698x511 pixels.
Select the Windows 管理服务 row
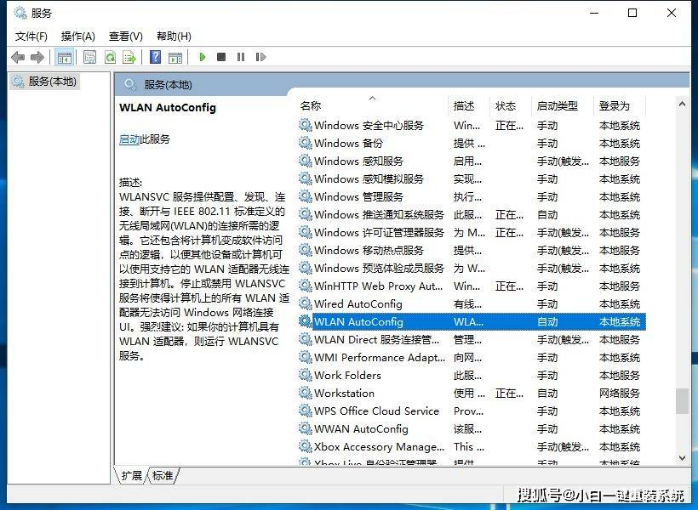click(471, 197)
